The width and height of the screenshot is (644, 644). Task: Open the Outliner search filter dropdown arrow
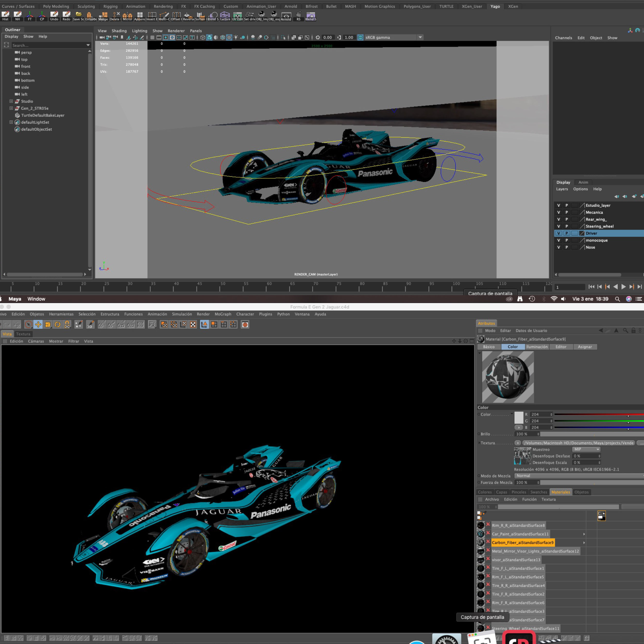pyautogui.click(x=88, y=45)
